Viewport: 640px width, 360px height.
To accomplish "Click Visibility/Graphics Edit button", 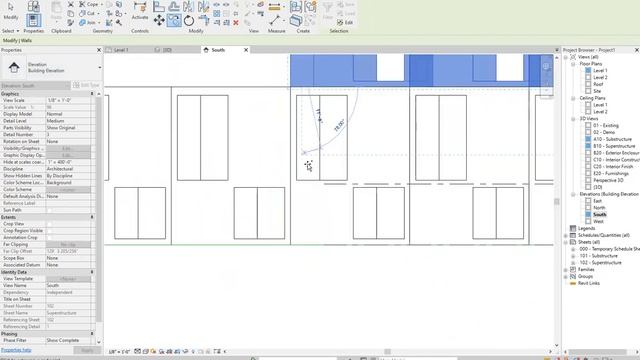I will 68,149.
